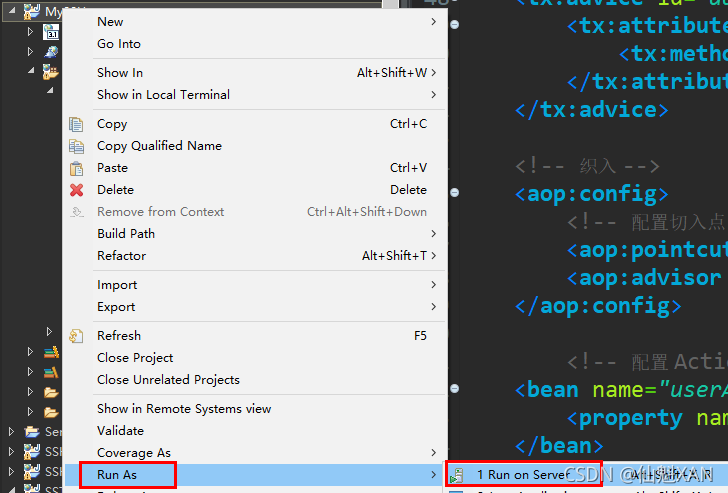Click the Copy Qualified Name icon
This screenshot has height=493, width=728.
coord(76,146)
